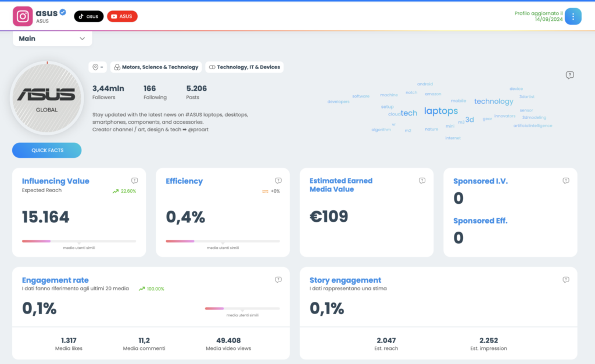Viewport: 595px width, 364px height.
Task: Open Sponsored I.V. help icon
Action: click(x=566, y=181)
